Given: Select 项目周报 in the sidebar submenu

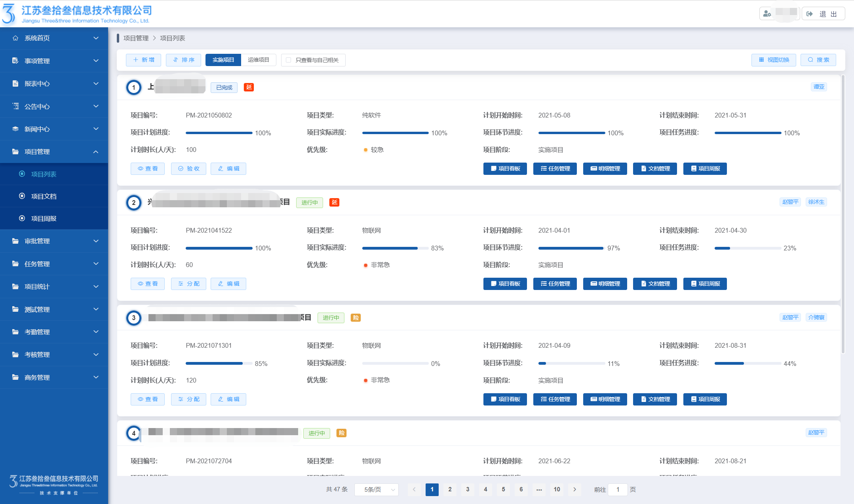Looking at the screenshot, I should point(44,218).
